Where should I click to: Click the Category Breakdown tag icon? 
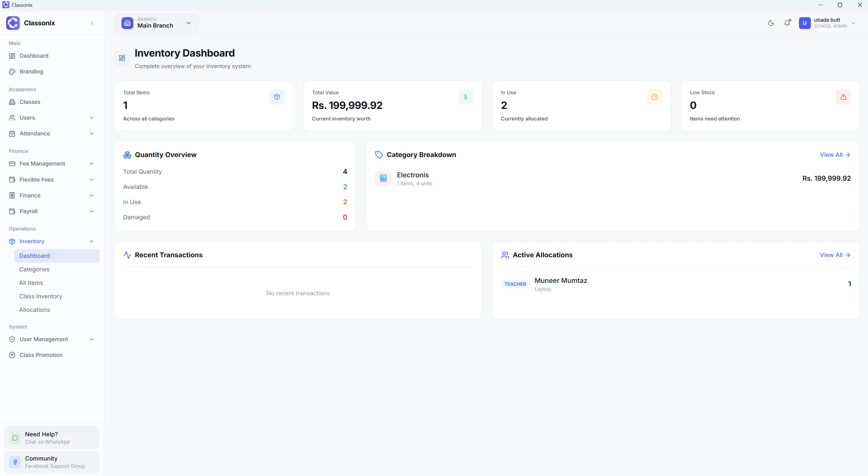pos(379,155)
